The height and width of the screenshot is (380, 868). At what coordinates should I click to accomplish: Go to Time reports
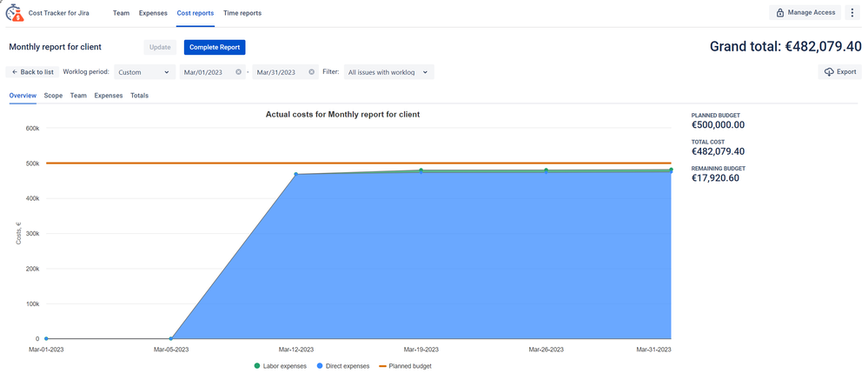point(242,13)
